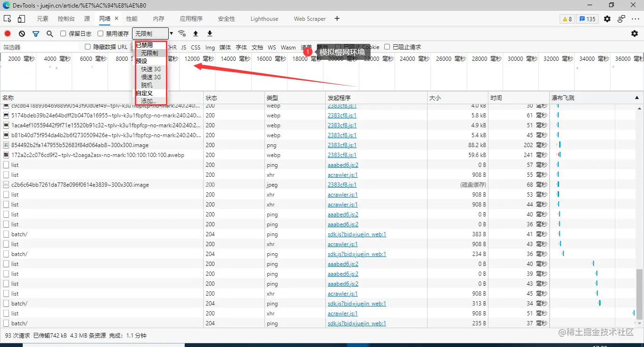
Task: Click the feedback icon next to settings
Action: (621, 19)
